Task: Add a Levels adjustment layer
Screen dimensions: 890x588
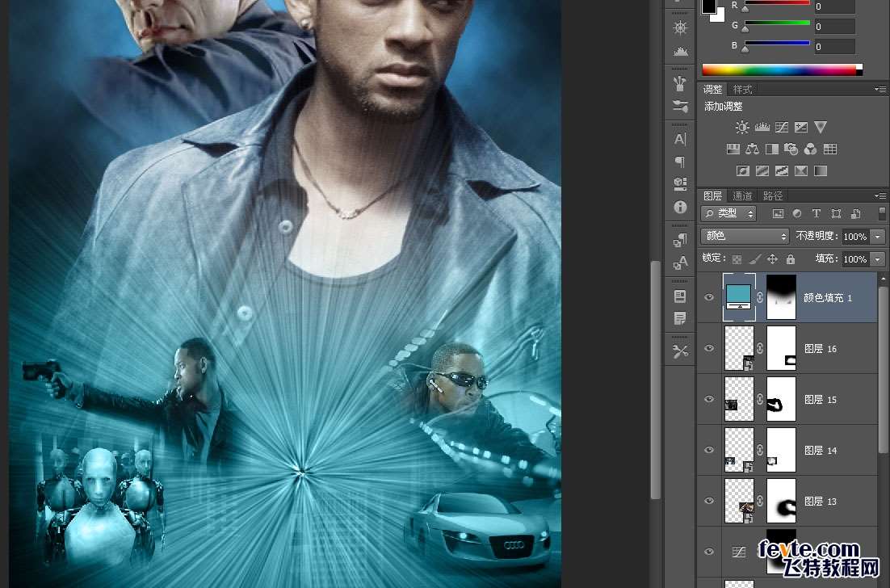Action: (x=762, y=127)
